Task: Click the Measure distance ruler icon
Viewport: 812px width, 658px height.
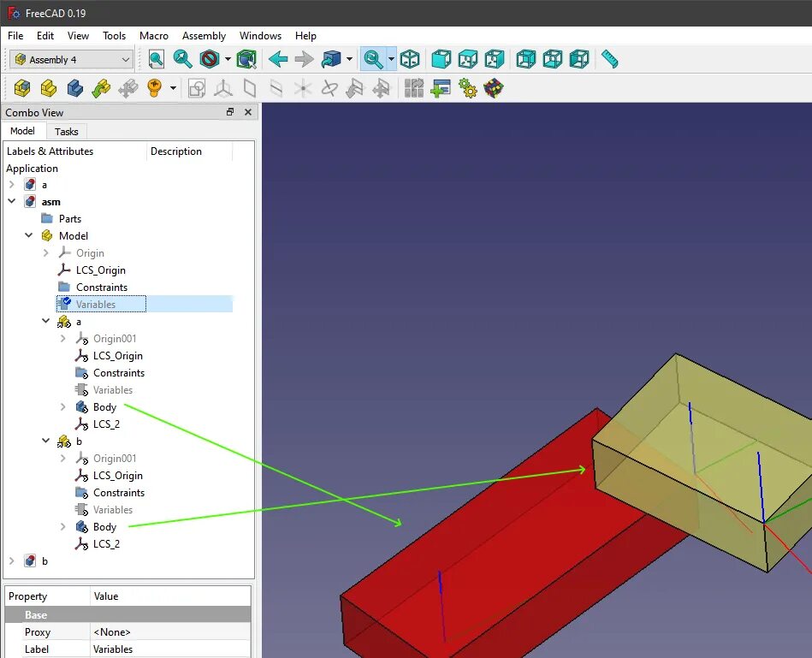Action: (x=609, y=59)
